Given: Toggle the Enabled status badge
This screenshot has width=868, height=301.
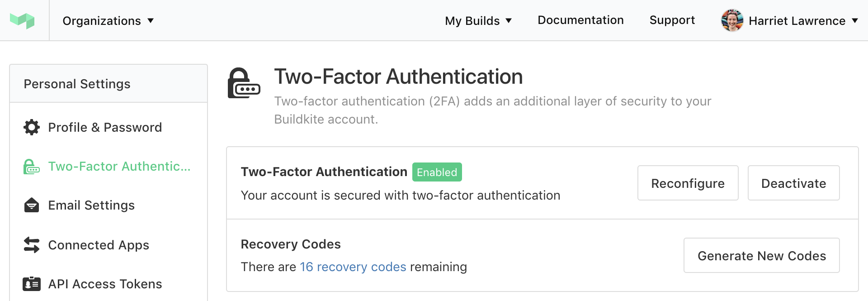Looking at the screenshot, I should (x=437, y=172).
